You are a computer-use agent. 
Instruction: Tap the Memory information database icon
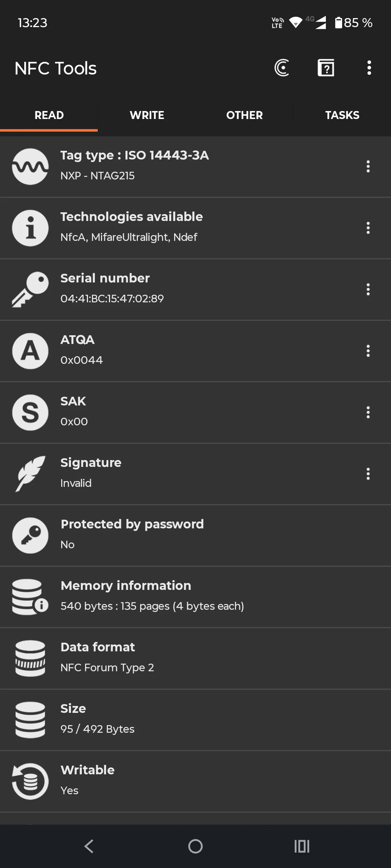(x=30, y=597)
